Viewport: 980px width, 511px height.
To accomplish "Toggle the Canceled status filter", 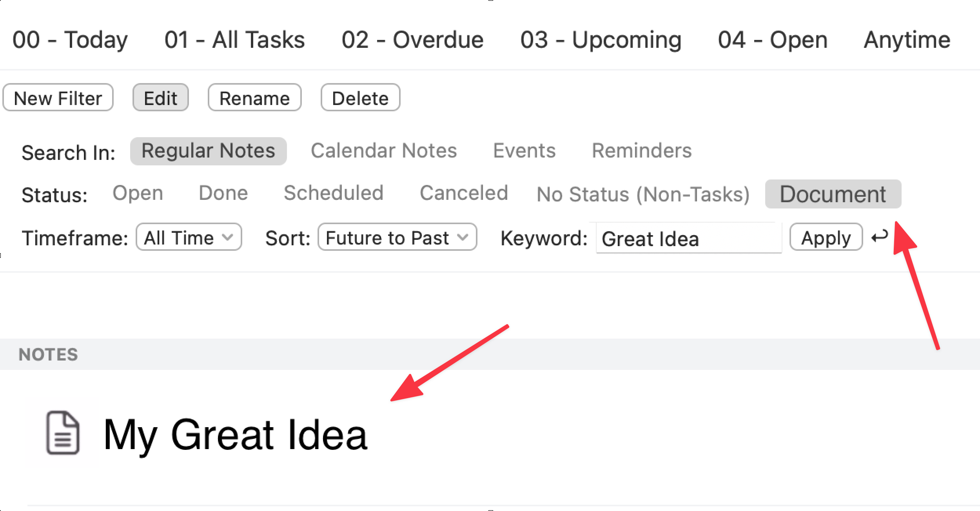I will pos(464,193).
